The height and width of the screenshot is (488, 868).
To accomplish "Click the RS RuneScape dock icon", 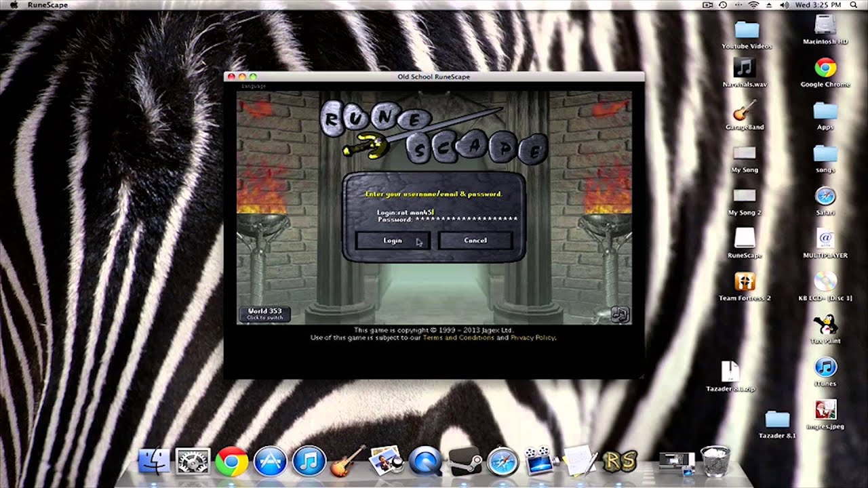I will tap(620, 462).
